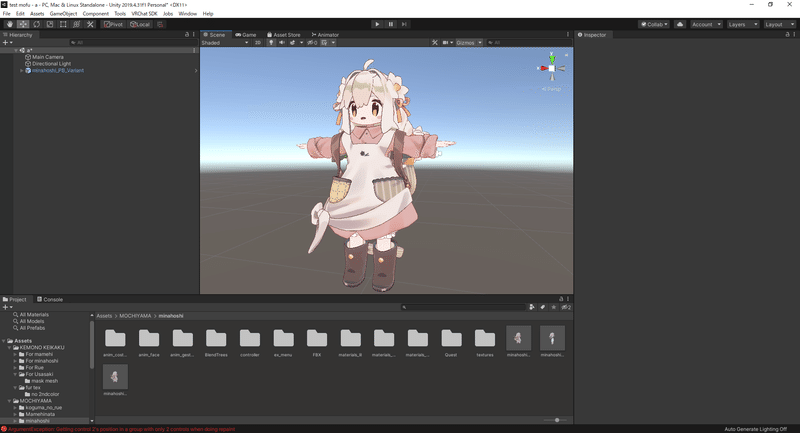This screenshot has height=433, width=800.
Task: Open the Window menu
Action: pyautogui.click(x=187, y=14)
